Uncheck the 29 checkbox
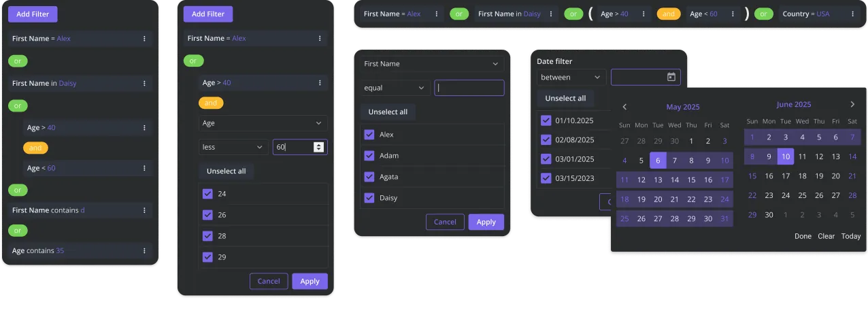The height and width of the screenshot is (313, 868). [208, 257]
